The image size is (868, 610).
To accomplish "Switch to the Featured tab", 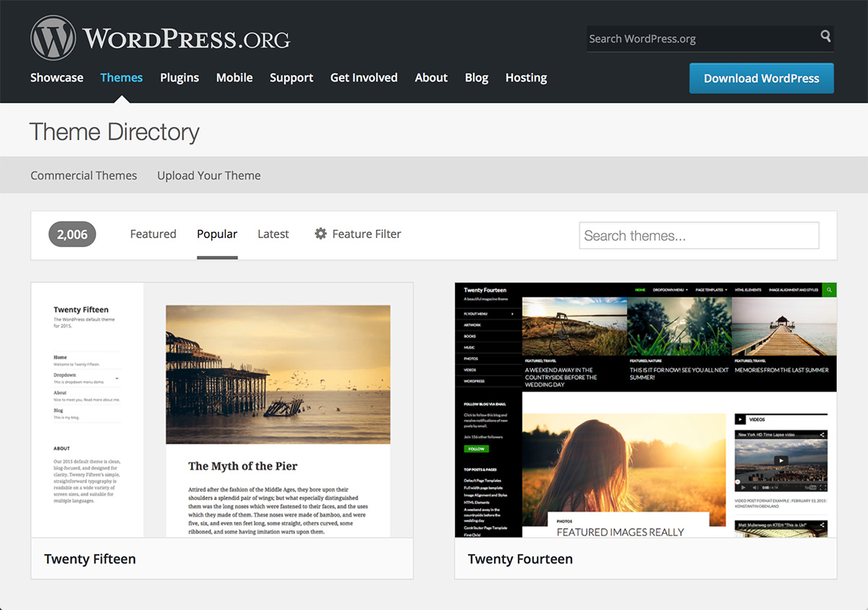I will coord(153,234).
